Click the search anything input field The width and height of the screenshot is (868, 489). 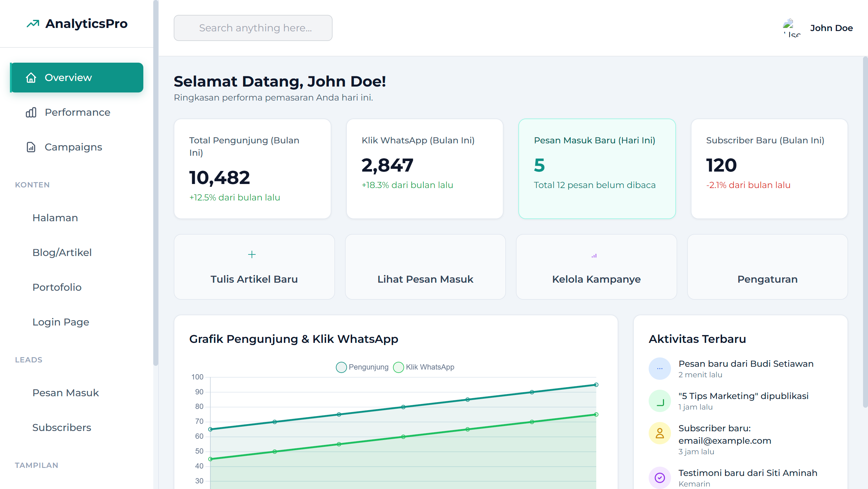point(253,28)
